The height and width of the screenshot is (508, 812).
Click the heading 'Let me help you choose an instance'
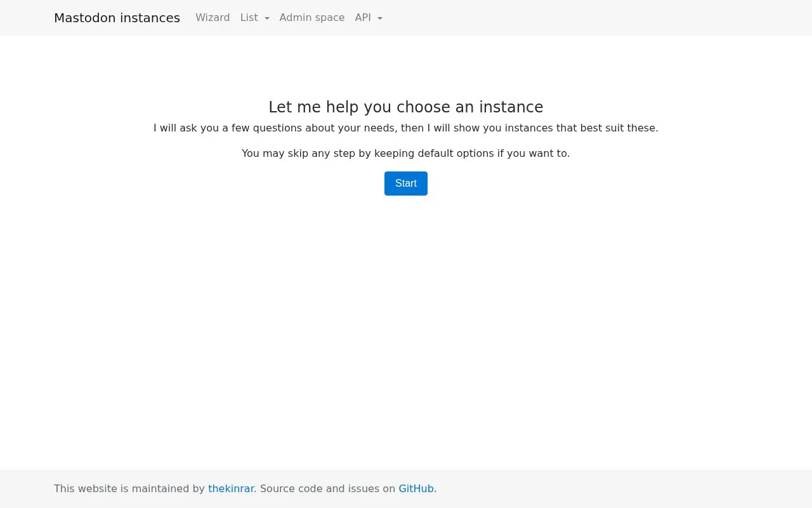(x=406, y=107)
